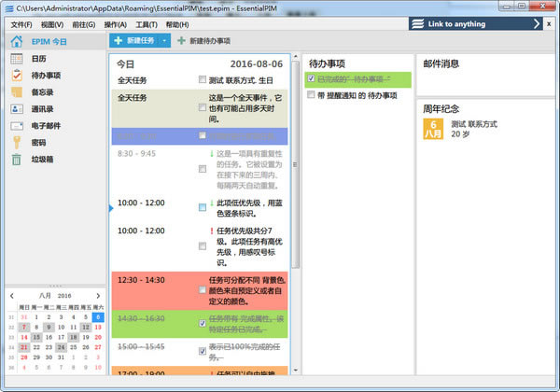Open the 文件(F) menu
Image resolution: width=560 pixels, height=392 pixels.
[x=21, y=23]
